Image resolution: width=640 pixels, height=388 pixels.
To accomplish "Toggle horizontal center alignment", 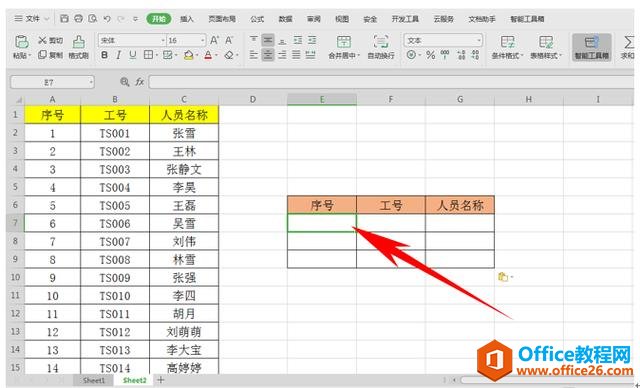I will click(268, 55).
